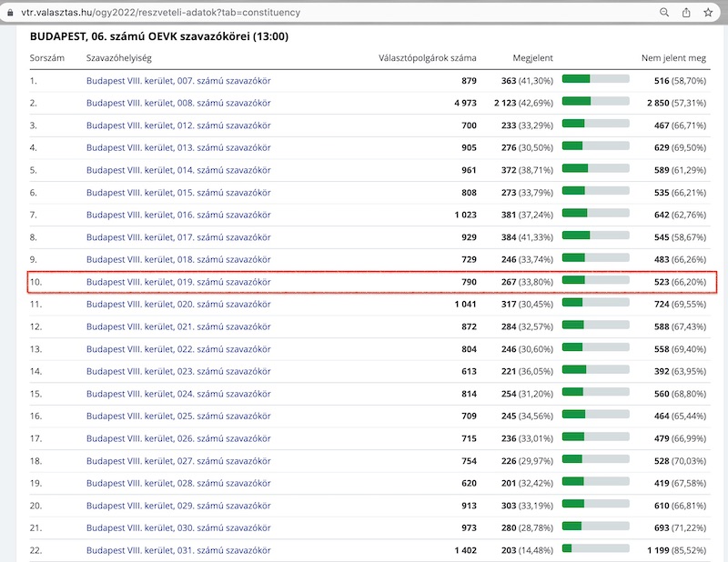Click the zoom magnifier icon in address bar
Image resolution: width=728 pixels, height=562 pixels.
pyautogui.click(x=664, y=13)
